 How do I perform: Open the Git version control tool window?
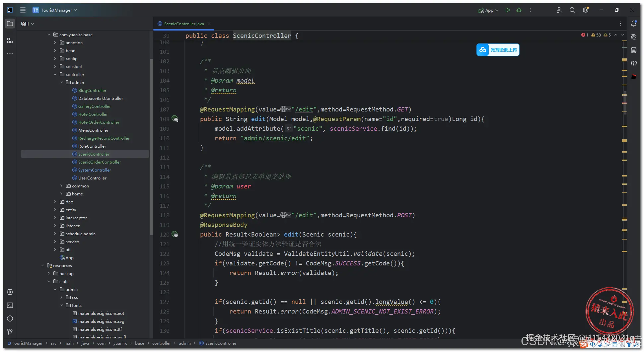pyautogui.click(x=10, y=332)
